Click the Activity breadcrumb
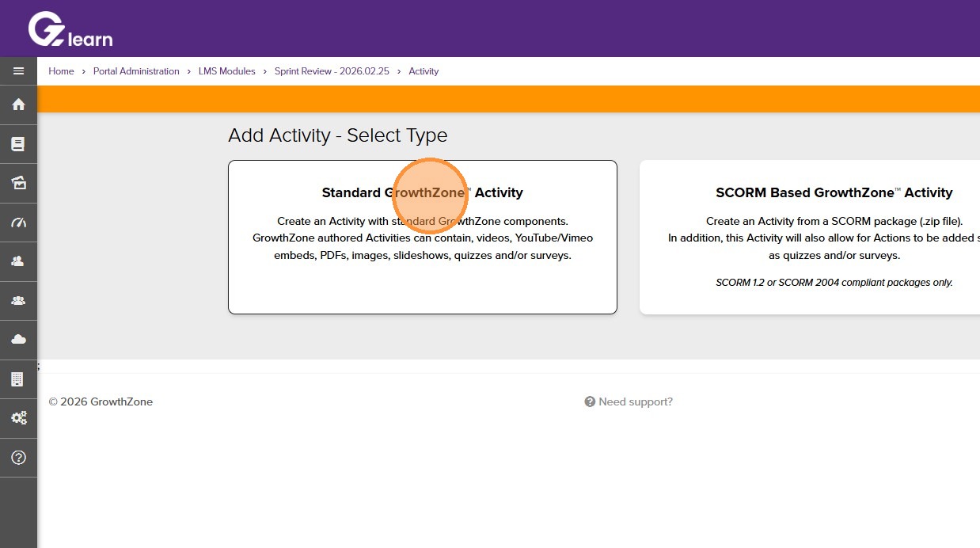Image resolution: width=980 pixels, height=548 pixels. click(x=424, y=71)
